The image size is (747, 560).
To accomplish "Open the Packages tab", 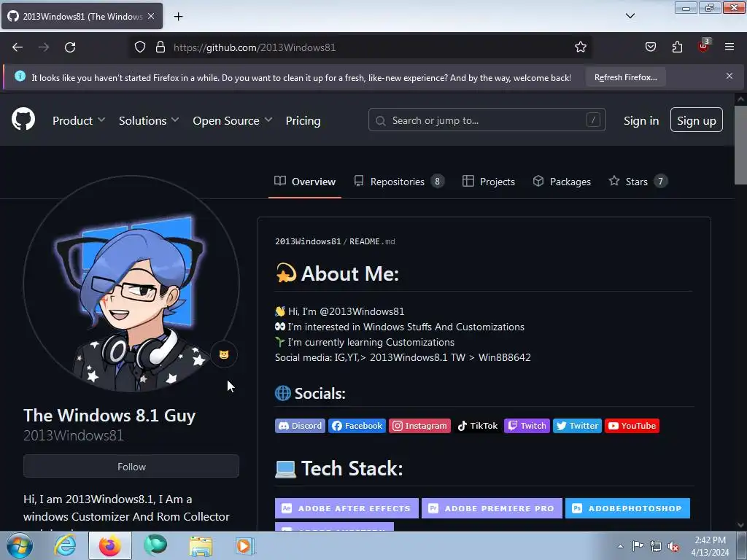I will pyautogui.click(x=562, y=182).
